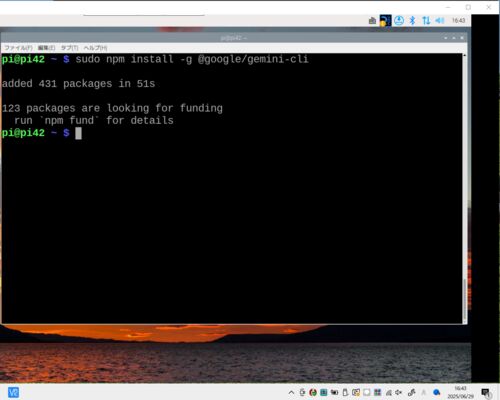The image size is (500, 400).
Task: Click the 'added 431 packages in 51s' line
Action: [x=79, y=84]
